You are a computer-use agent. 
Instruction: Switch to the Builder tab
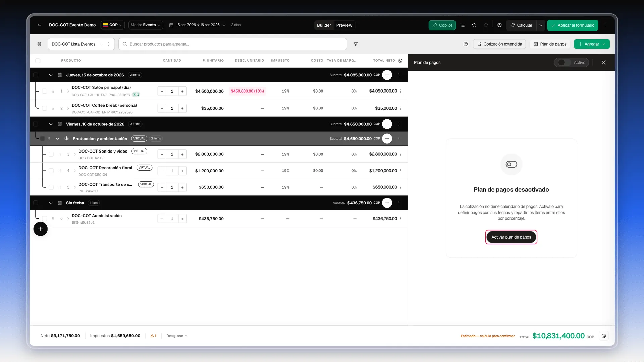point(324,25)
